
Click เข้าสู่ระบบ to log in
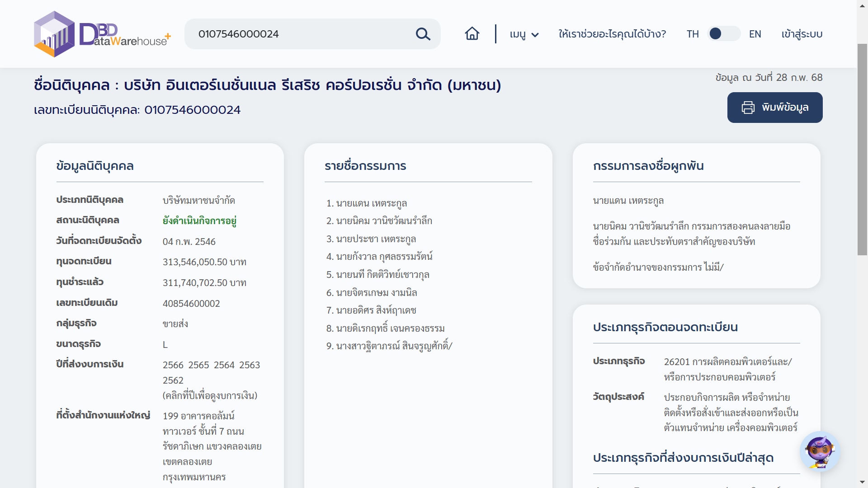(x=802, y=34)
